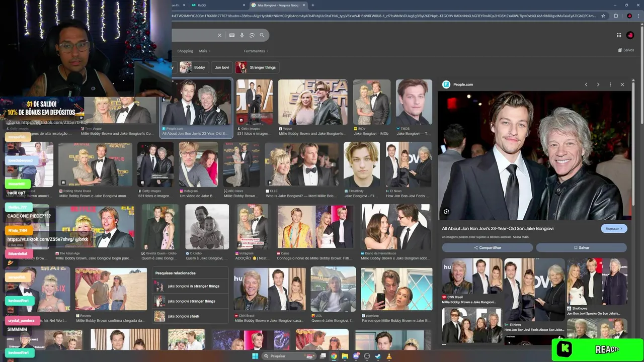Open the UOL Quem é Jake Bongiovi thumbnail
This screenshot has height=362, width=644.
(x=333, y=289)
